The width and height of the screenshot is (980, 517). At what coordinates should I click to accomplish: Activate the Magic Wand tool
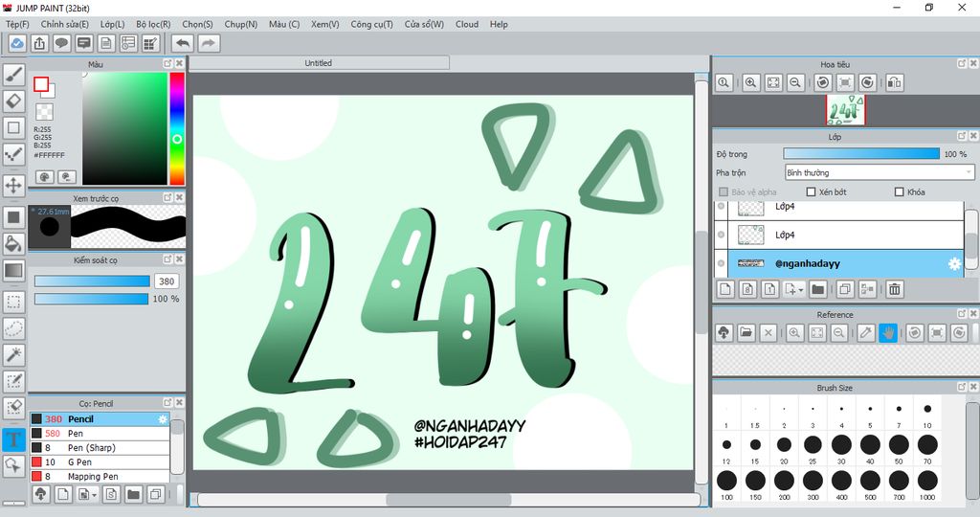click(x=13, y=355)
